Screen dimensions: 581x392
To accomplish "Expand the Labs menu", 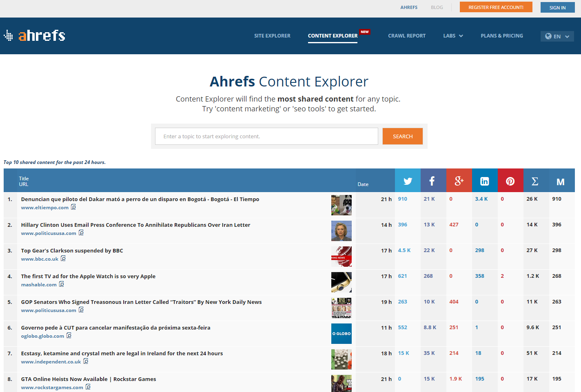I will point(453,36).
